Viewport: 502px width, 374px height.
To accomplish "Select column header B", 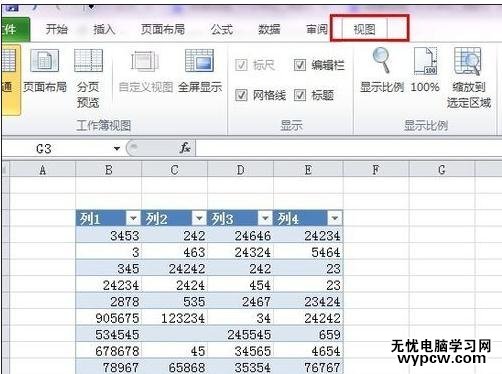I will [109, 170].
